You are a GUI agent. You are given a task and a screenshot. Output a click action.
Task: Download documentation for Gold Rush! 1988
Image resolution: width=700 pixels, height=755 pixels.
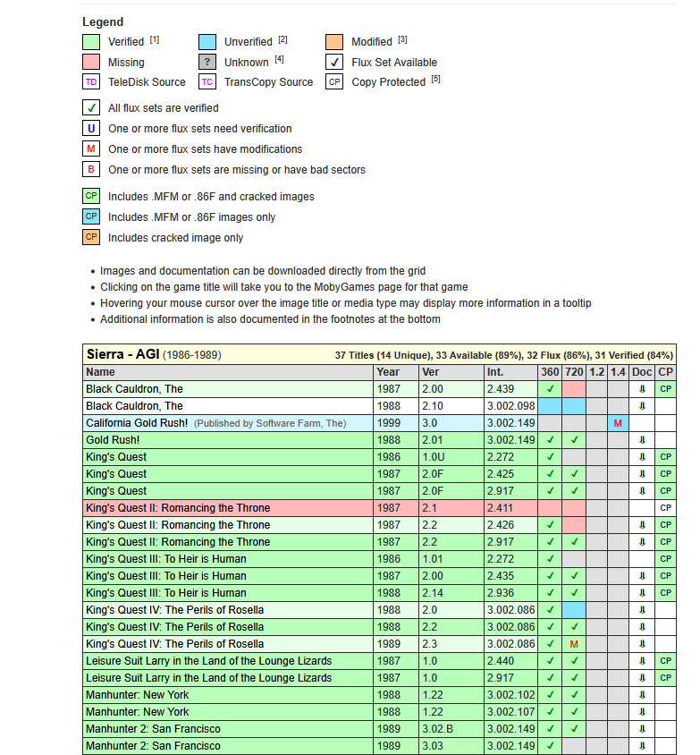(642, 440)
